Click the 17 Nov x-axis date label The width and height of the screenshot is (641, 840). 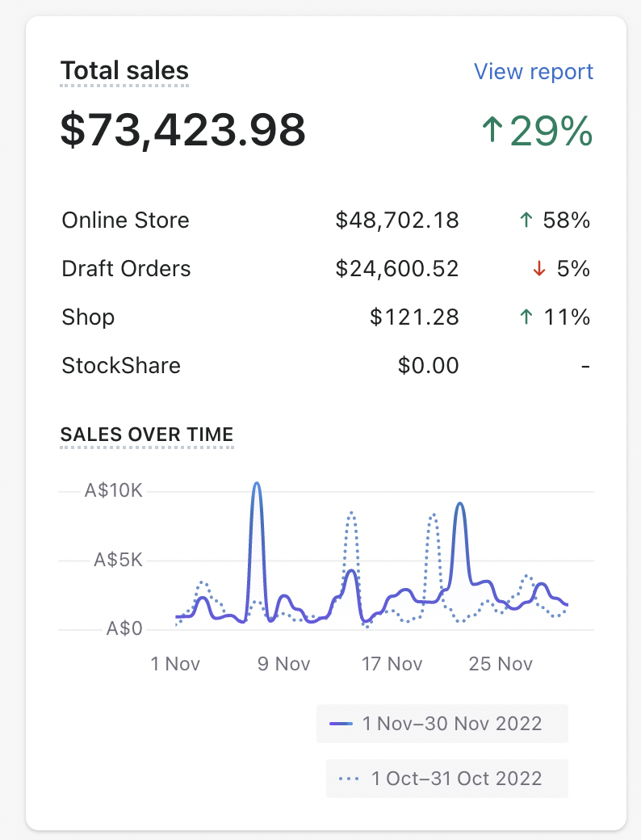click(392, 664)
